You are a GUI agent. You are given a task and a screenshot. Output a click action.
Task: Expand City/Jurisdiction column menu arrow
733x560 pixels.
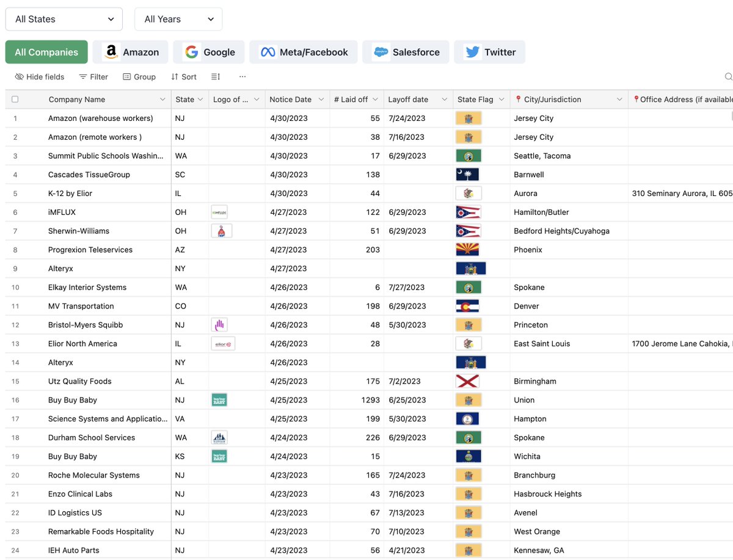pyautogui.click(x=619, y=100)
